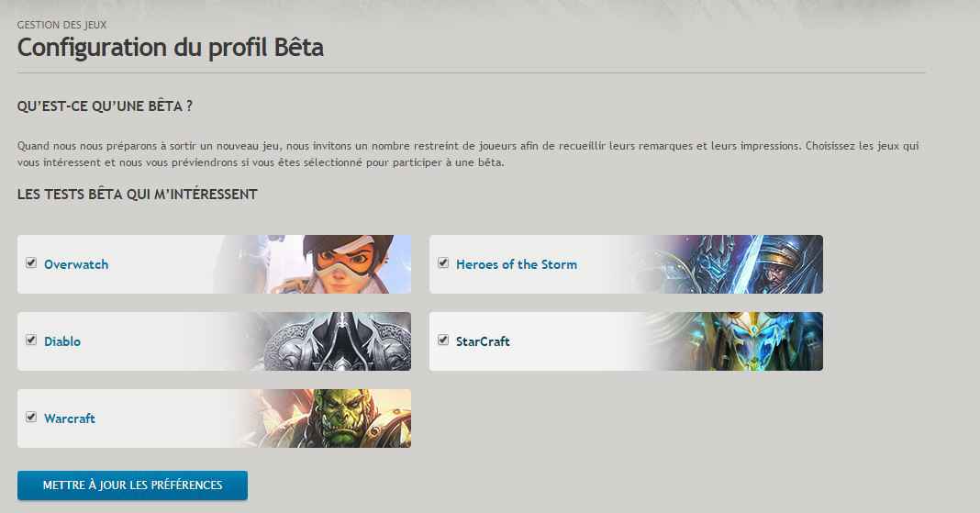The height and width of the screenshot is (513, 980).
Task: Click the Configuration du profil Bêta heading
Action: [171, 48]
